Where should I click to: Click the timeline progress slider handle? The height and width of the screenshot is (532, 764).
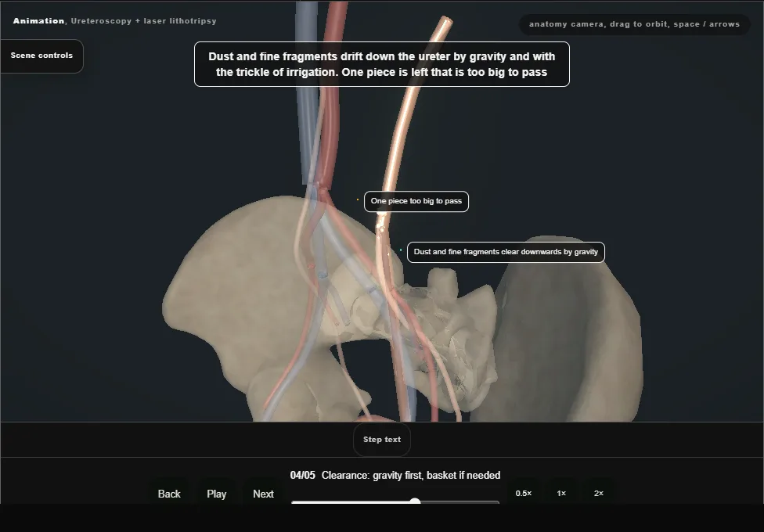pyautogui.click(x=415, y=501)
